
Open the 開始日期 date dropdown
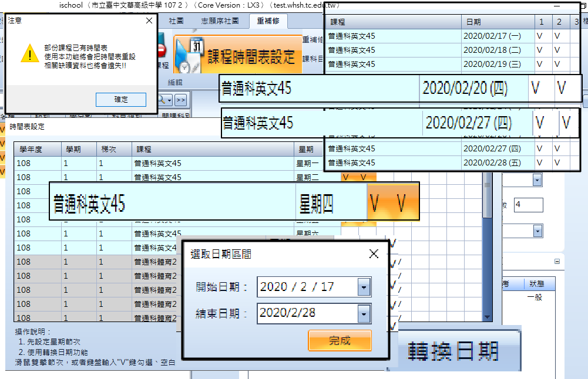tap(364, 287)
